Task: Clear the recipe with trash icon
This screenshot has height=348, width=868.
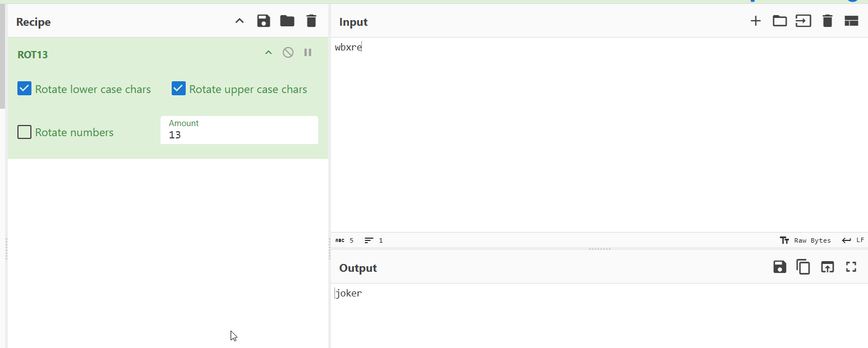Action: 311,21
